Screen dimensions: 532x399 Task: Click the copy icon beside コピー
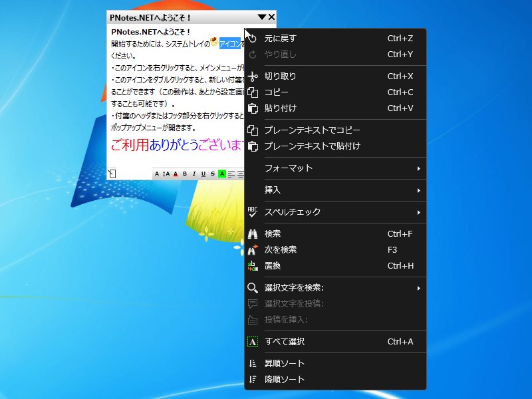[253, 92]
